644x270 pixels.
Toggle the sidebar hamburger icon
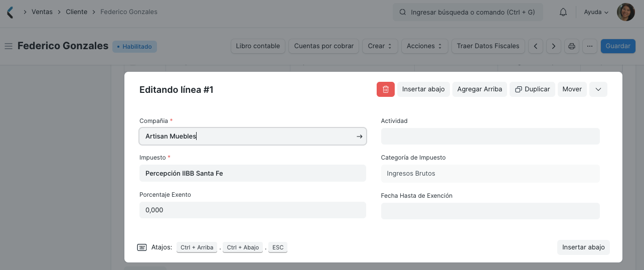(x=8, y=46)
